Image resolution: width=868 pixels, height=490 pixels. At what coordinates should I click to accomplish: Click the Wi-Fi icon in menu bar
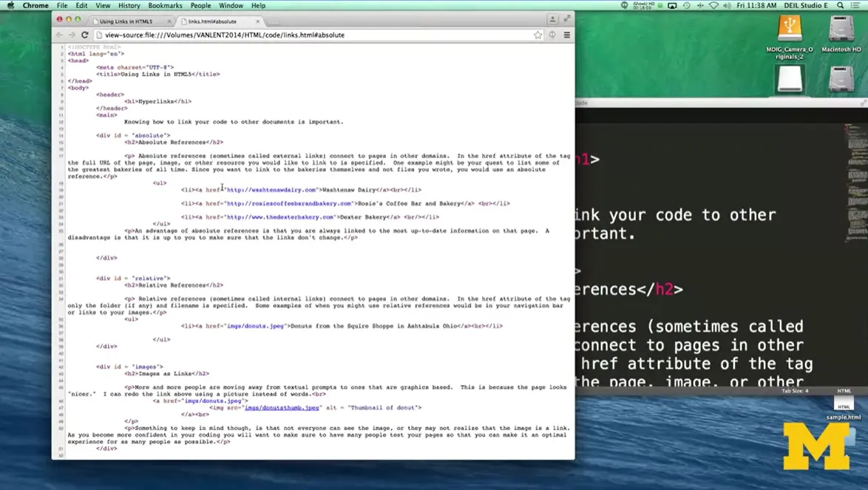click(713, 5)
